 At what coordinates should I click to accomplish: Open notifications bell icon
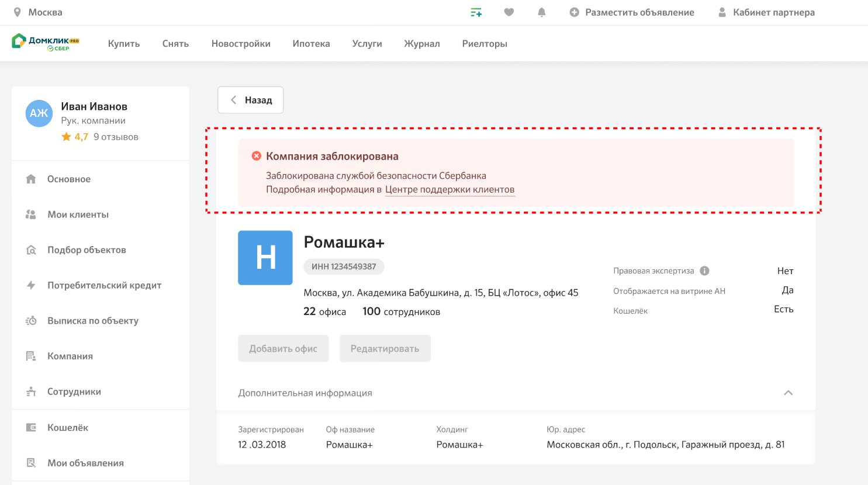[542, 12]
